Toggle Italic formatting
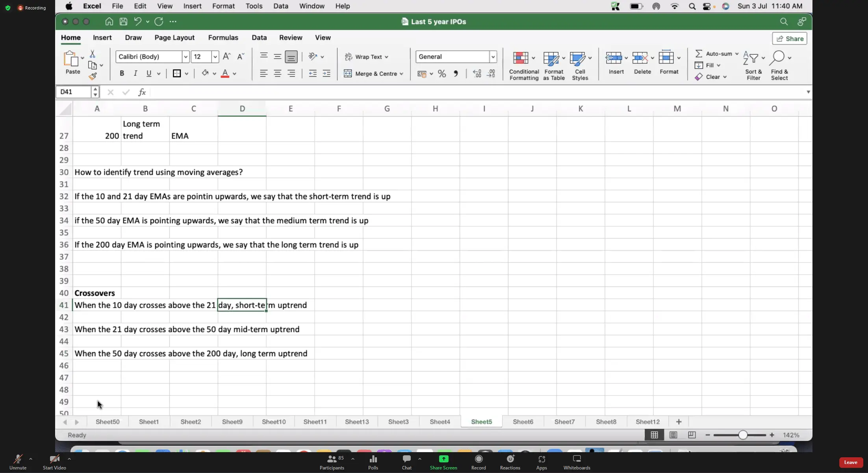The width and height of the screenshot is (868, 473). [x=135, y=73]
